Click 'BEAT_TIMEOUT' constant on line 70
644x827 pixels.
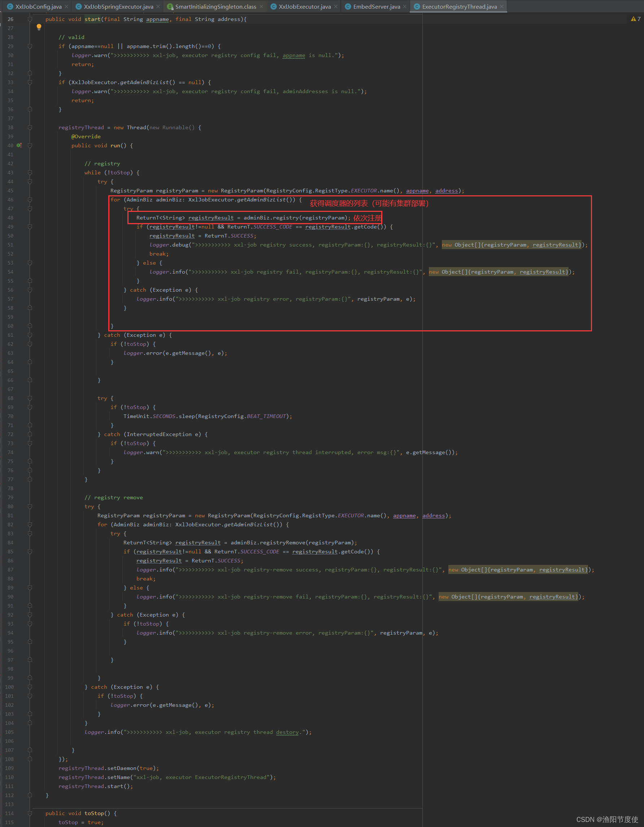click(x=266, y=416)
